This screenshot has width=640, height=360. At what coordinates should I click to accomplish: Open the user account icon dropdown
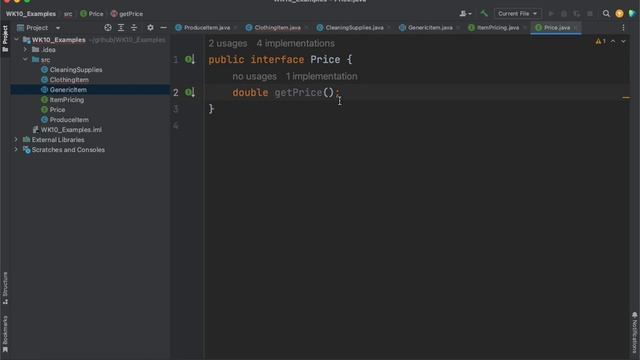click(x=465, y=13)
